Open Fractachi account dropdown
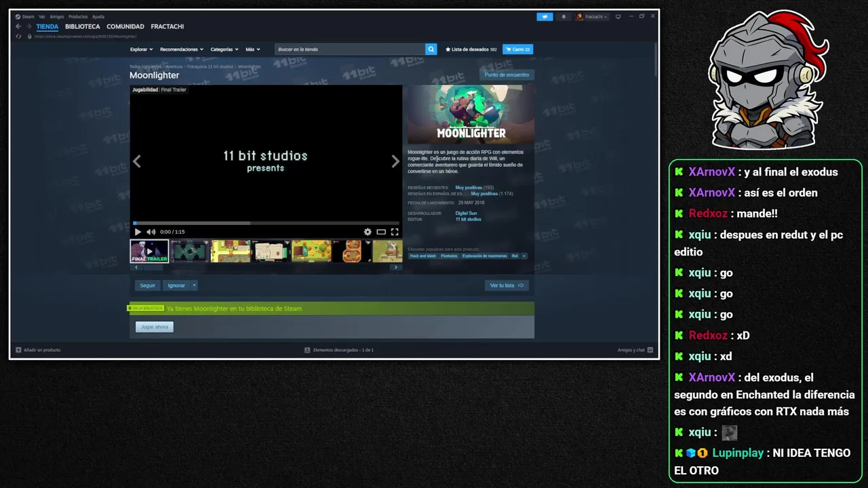The image size is (868, 488). pyautogui.click(x=592, y=17)
